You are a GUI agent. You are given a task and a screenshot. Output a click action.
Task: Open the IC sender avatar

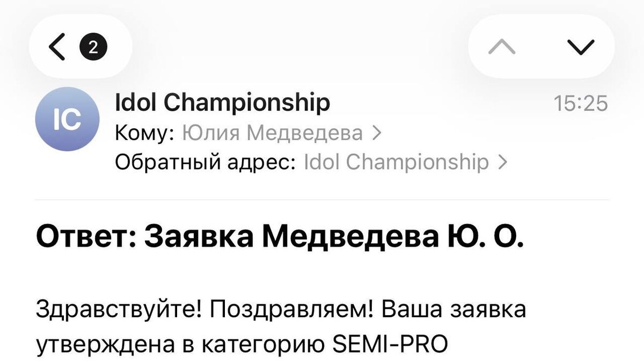(x=67, y=119)
